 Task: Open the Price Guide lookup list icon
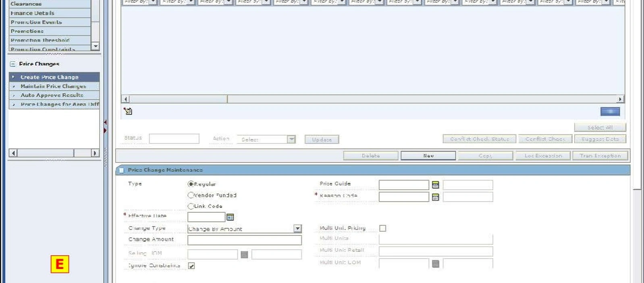pyautogui.click(x=435, y=185)
